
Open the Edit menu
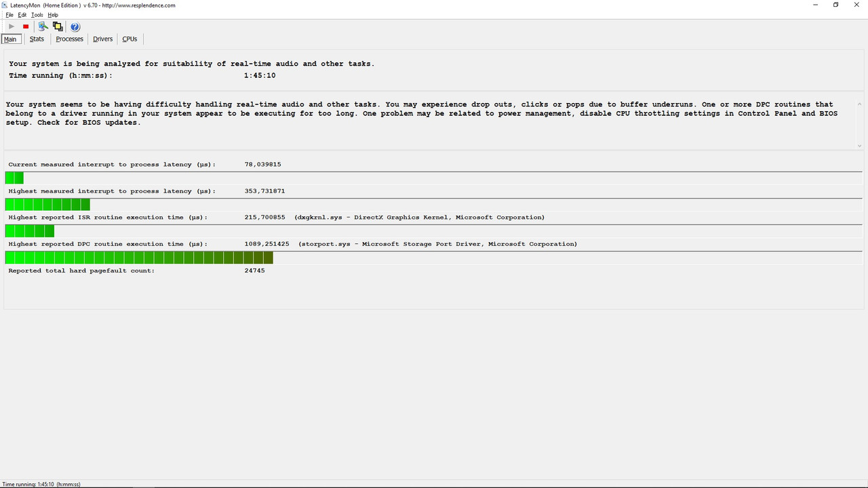(x=22, y=15)
